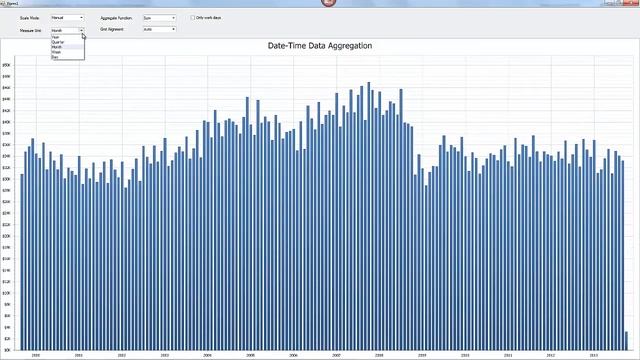The image size is (640, 360).
Task: Enable the Only work days checkbox
Action: pos(193,18)
